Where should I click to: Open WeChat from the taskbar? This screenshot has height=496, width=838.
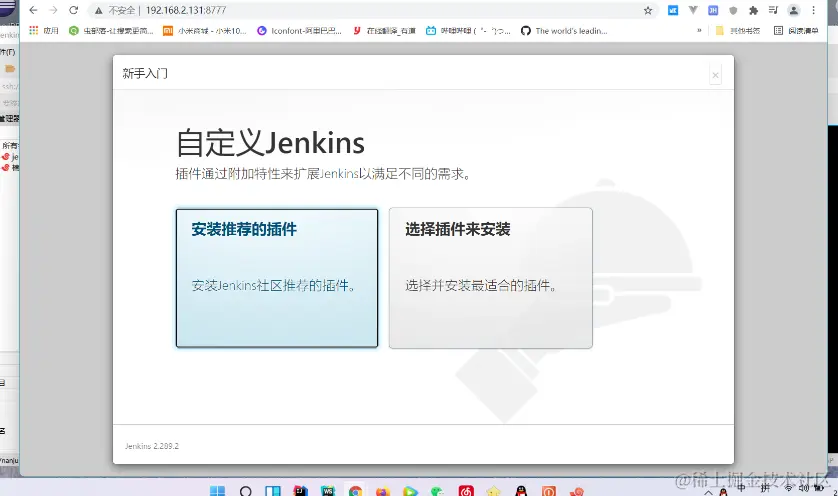pyautogui.click(x=438, y=491)
